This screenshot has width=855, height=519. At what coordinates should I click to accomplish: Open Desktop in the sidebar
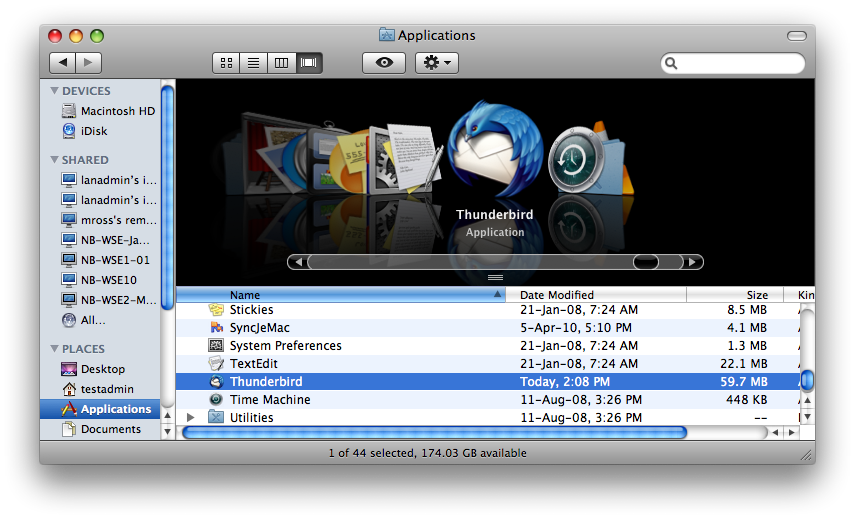(x=93, y=369)
